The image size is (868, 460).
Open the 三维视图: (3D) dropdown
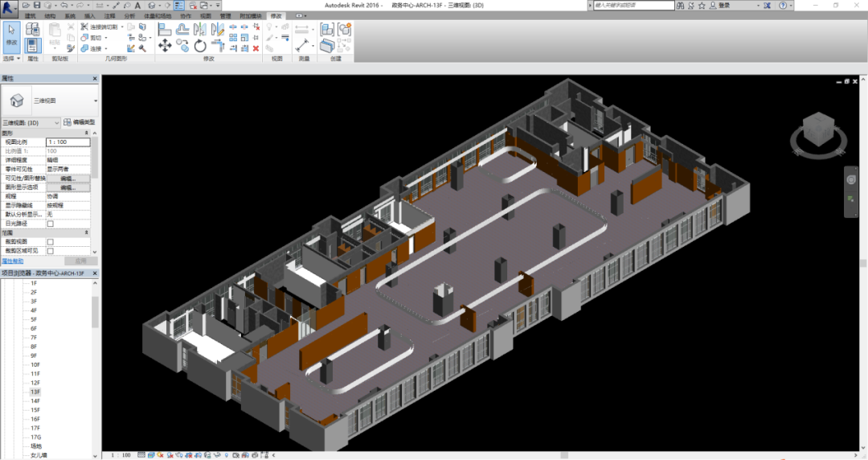click(31, 122)
